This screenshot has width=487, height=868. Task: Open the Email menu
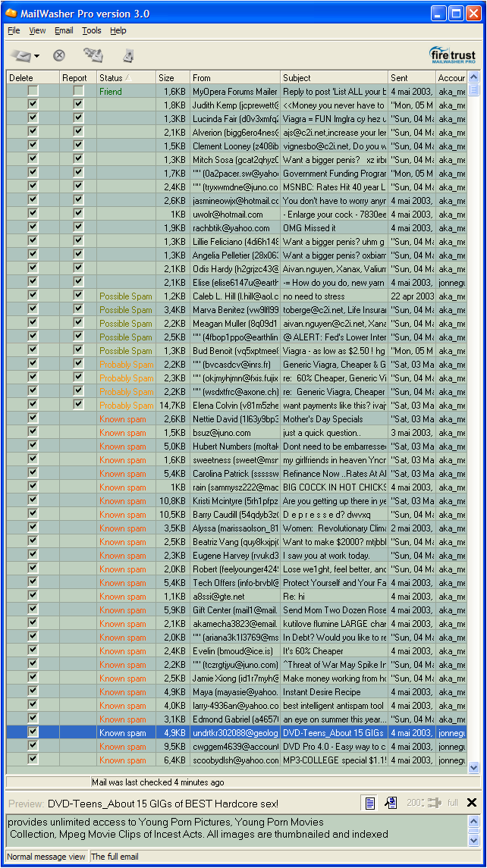point(64,30)
